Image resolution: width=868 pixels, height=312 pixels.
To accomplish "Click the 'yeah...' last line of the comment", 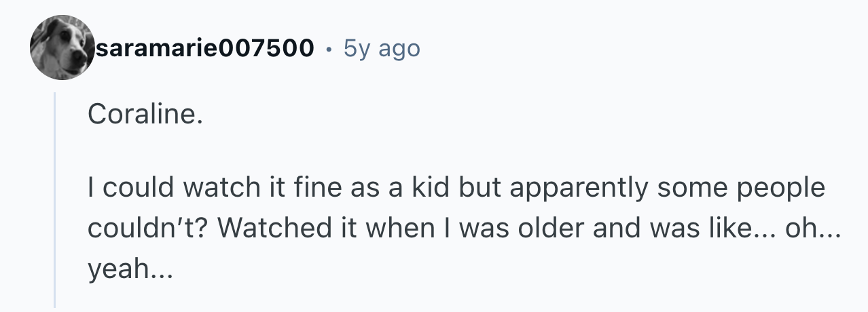I will click(130, 270).
